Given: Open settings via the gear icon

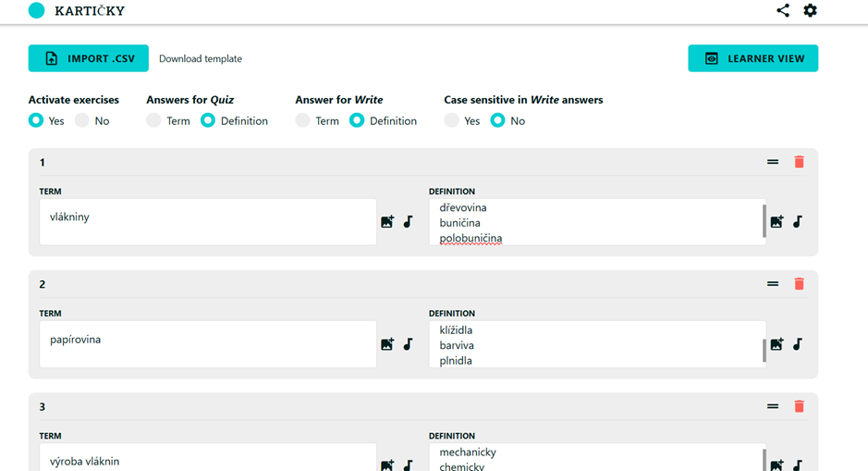Looking at the screenshot, I should (810, 11).
